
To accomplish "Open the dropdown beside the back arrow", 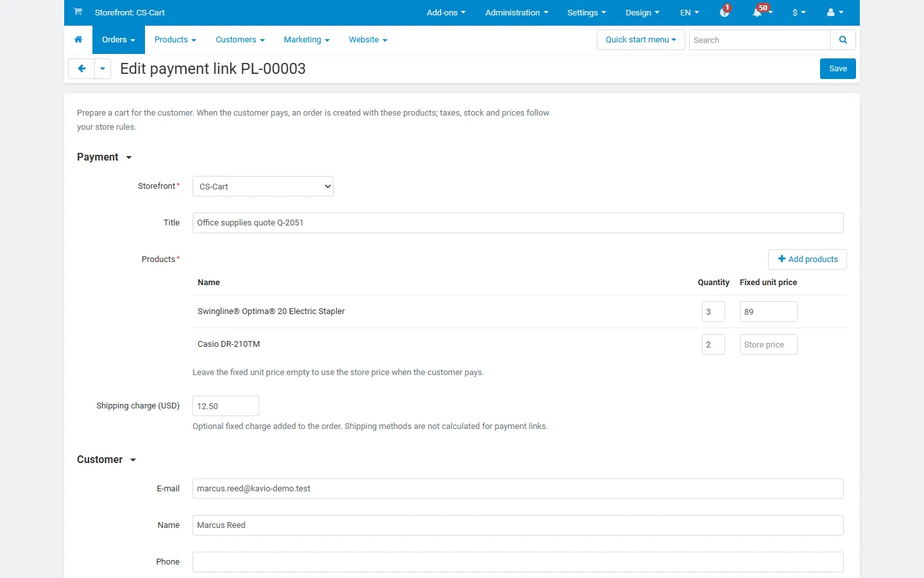I will [103, 69].
